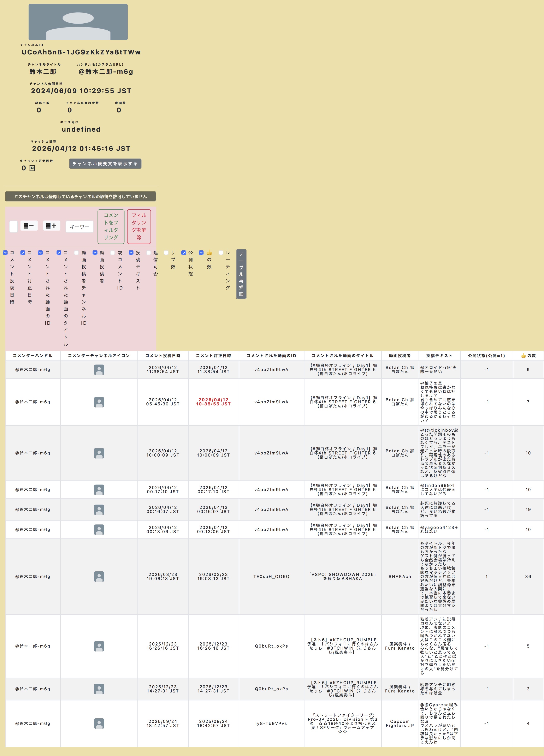Enable the リプ数 column checkbox
This screenshot has height=756, width=544.
166,253
